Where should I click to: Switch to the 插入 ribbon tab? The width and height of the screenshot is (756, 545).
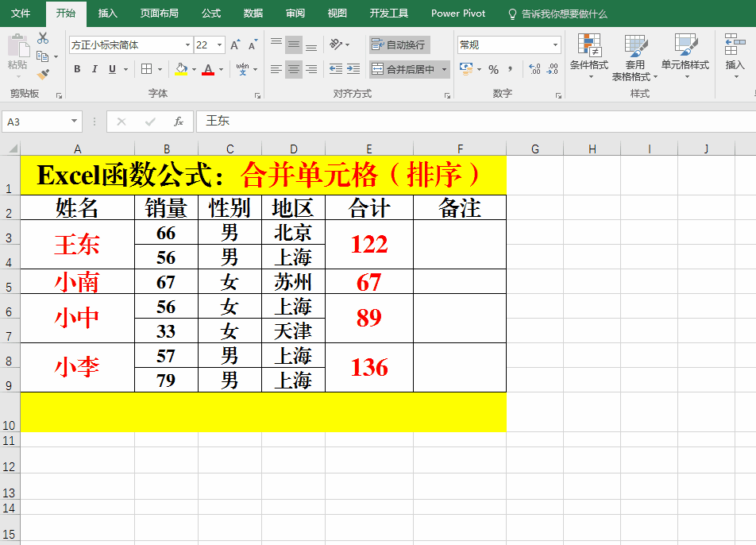107,14
